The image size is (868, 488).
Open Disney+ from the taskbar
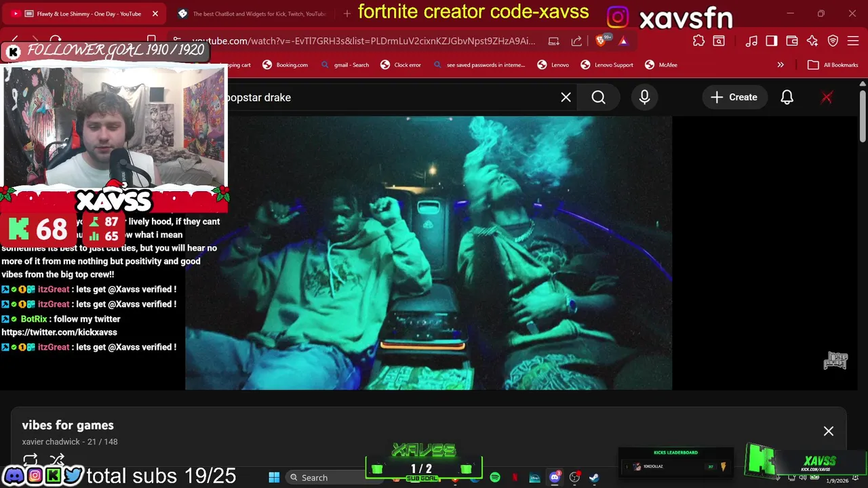[x=535, y=478]
